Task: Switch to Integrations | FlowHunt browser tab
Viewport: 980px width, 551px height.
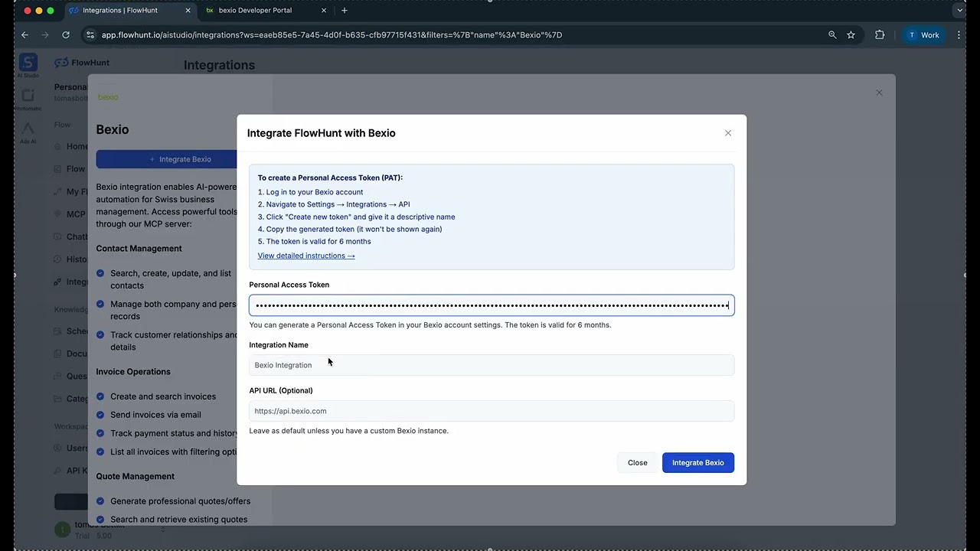Action: 130,11
